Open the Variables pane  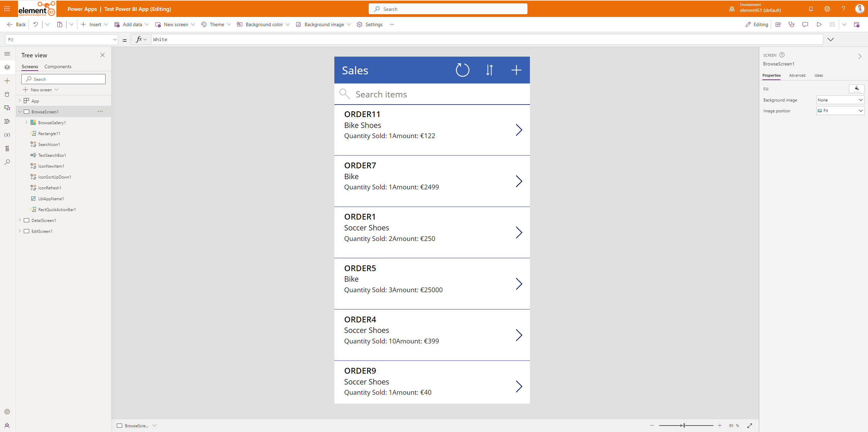7,135
